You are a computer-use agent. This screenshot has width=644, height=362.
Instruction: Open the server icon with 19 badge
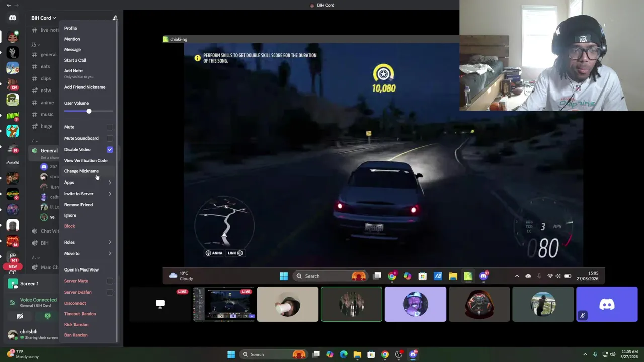(x=13, y=148)
